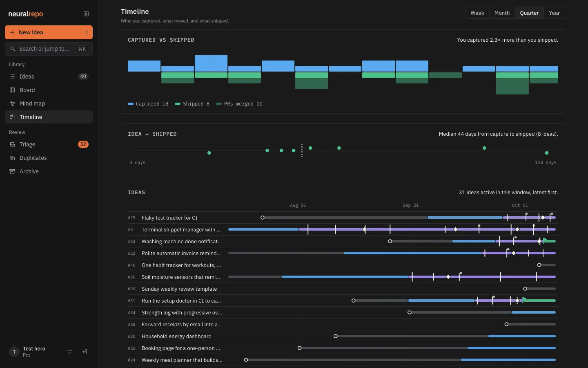588x368 pixels.
Task: Open idea #6 Terminal snippet manager
Action: pyautogui.click(x=181, y=229)
